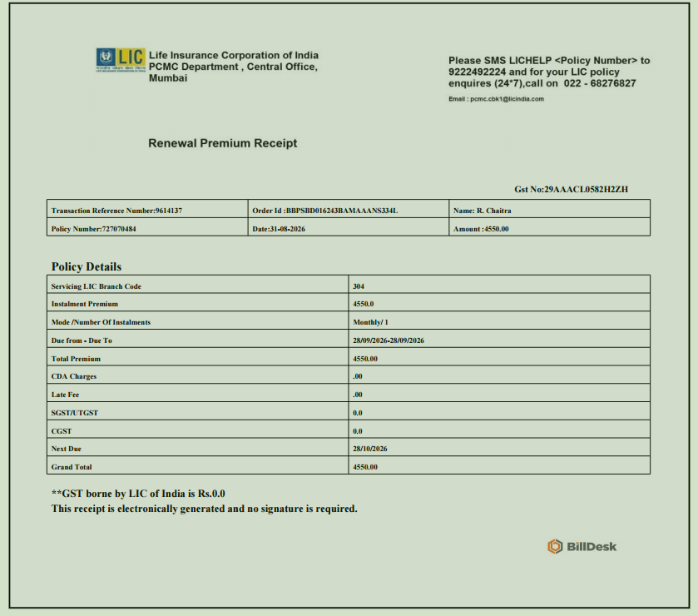Click branch code value 304
This screenshot has height=616, width=698.
pos(359,286)
